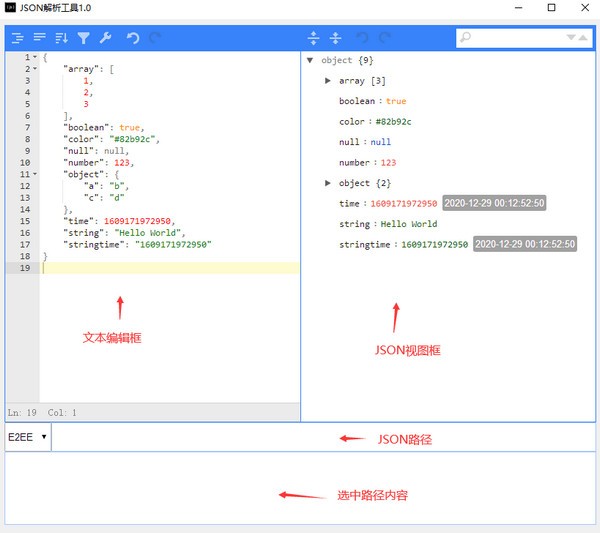This screenshot has height=533, width=600.
Task: Undo the last action in the text editor toolbar
Action: (132, 38)
